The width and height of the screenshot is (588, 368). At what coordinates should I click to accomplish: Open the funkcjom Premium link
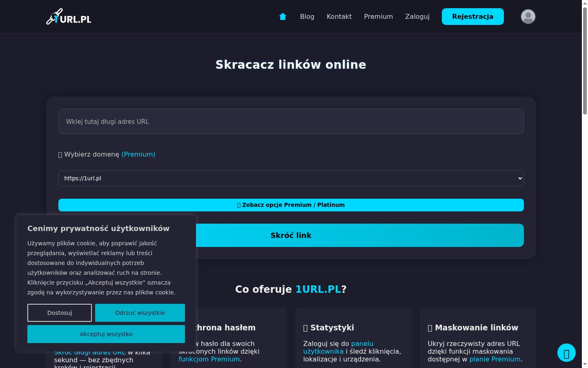[209, 359]
